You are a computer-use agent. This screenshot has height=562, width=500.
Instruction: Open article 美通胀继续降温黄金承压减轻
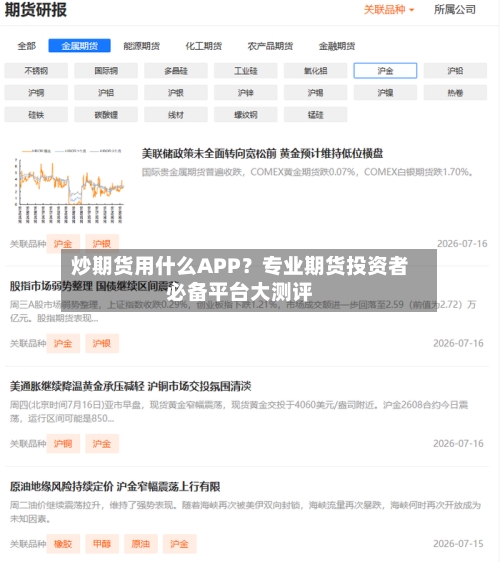130,386
